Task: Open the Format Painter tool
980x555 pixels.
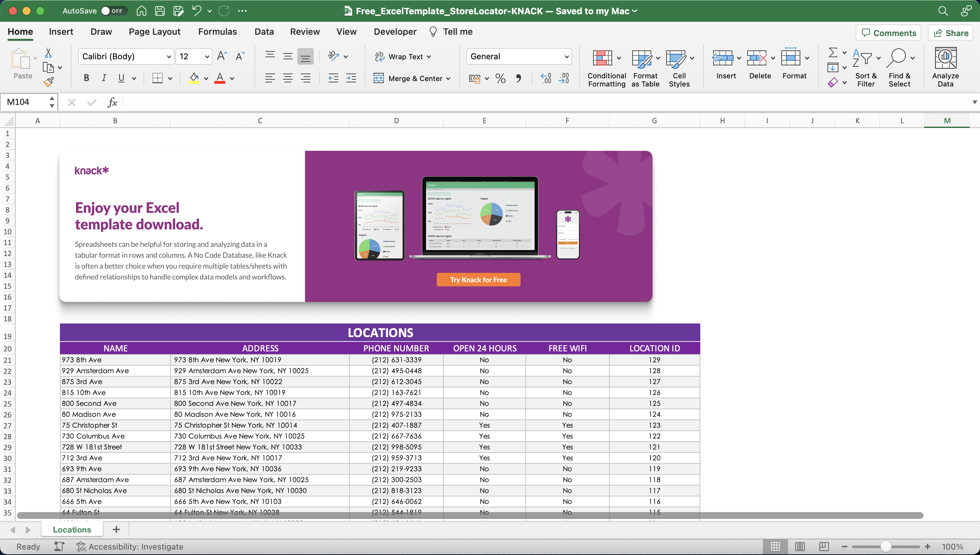Action: pyautogui.click(x=49, y=82)
